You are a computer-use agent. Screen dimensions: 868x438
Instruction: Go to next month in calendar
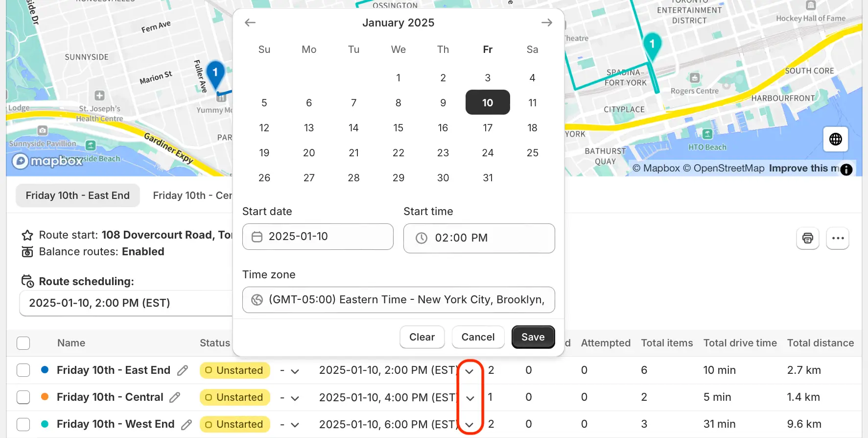click(546, 23)
